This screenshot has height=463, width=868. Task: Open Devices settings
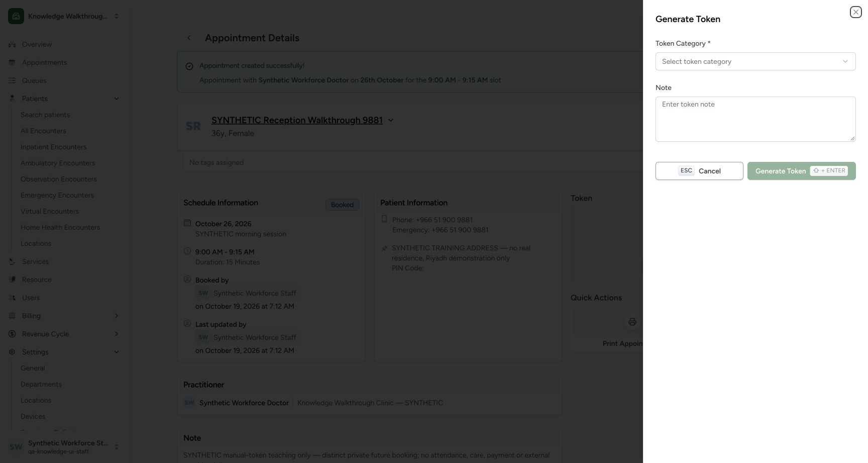coord(33,416)
